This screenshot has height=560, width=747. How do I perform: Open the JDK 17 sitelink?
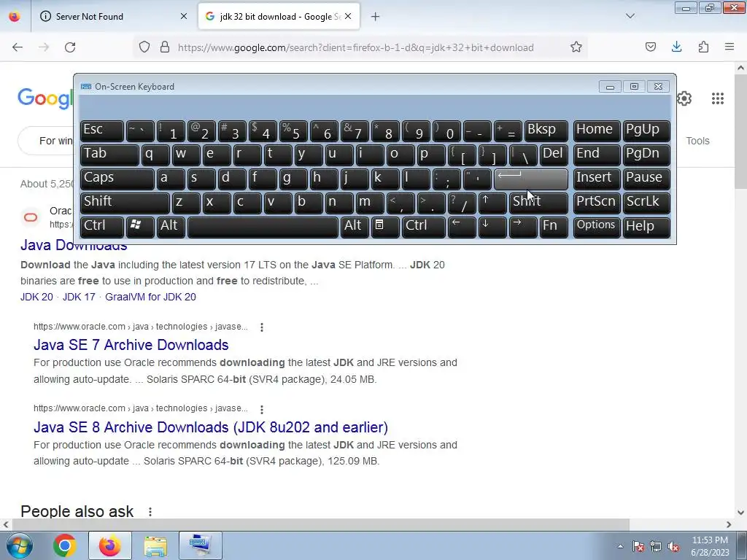[x=79, y=297]
